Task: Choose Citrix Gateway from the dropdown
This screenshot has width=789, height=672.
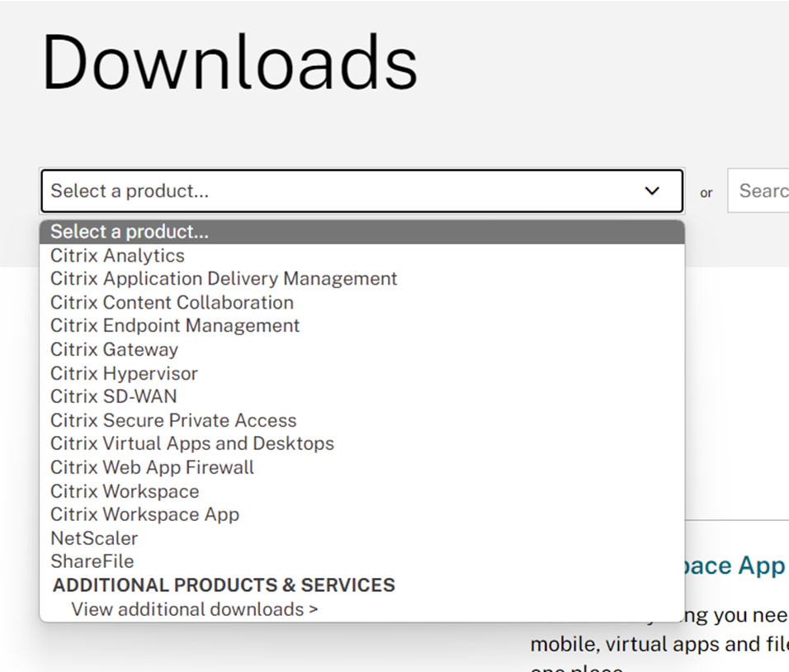Action: (361, 349)
